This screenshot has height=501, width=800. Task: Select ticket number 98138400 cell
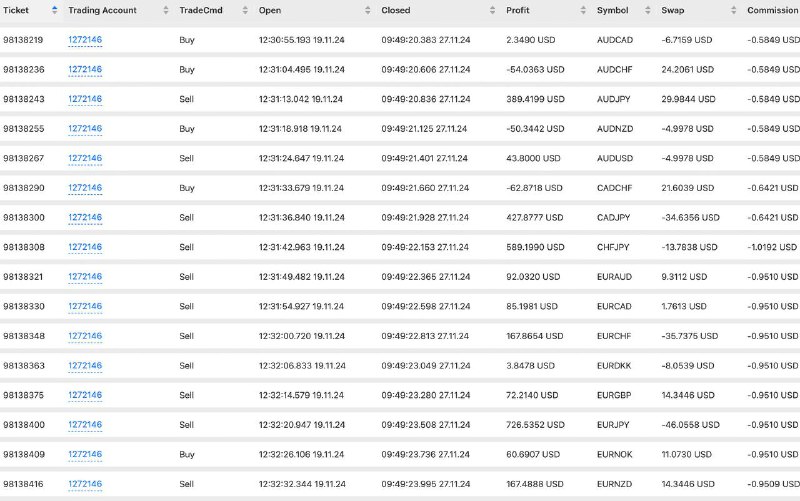pyautogui.click(x=23, y=424)
